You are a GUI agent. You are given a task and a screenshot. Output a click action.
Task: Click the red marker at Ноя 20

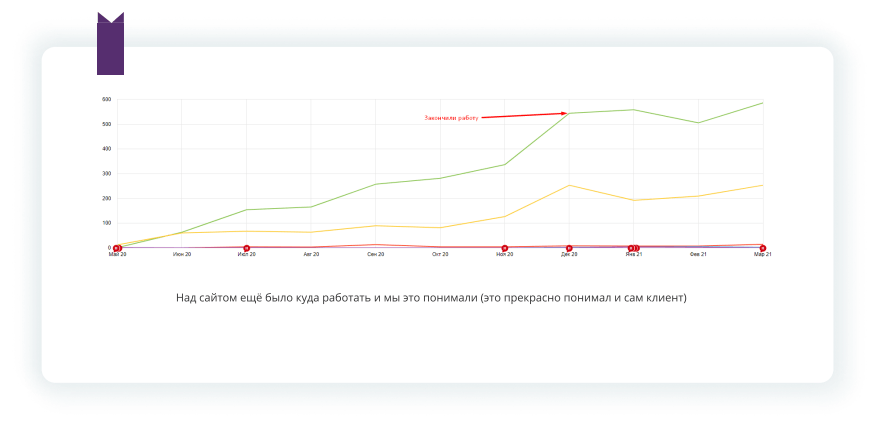[x=504, y=248]
